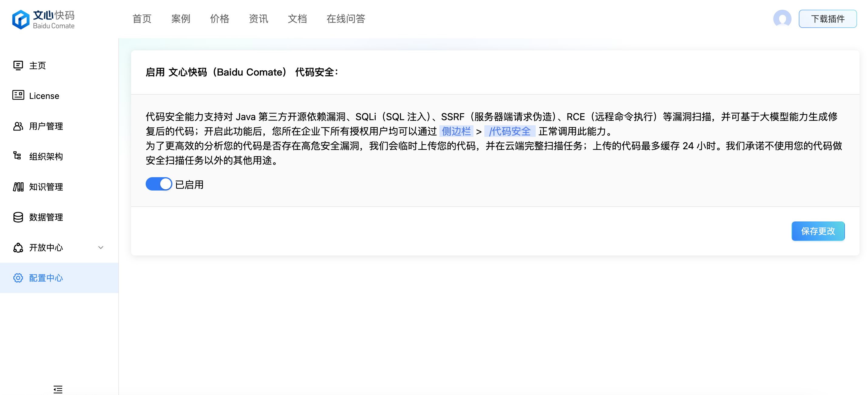
Task: Select 主页 label in sidebar
Action: coord(38,65)
